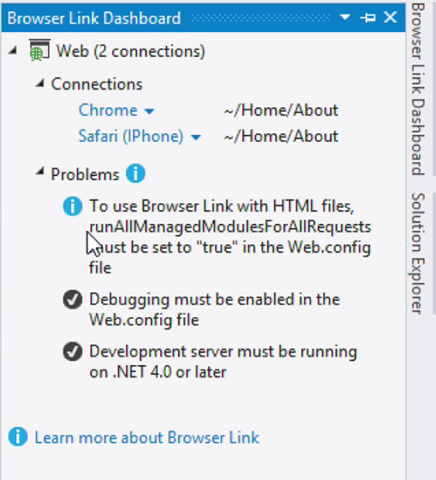This screenshot has width=436, height=480.
Task: Click the ~/Home/About URL for Safari
Action: point(281,136)
